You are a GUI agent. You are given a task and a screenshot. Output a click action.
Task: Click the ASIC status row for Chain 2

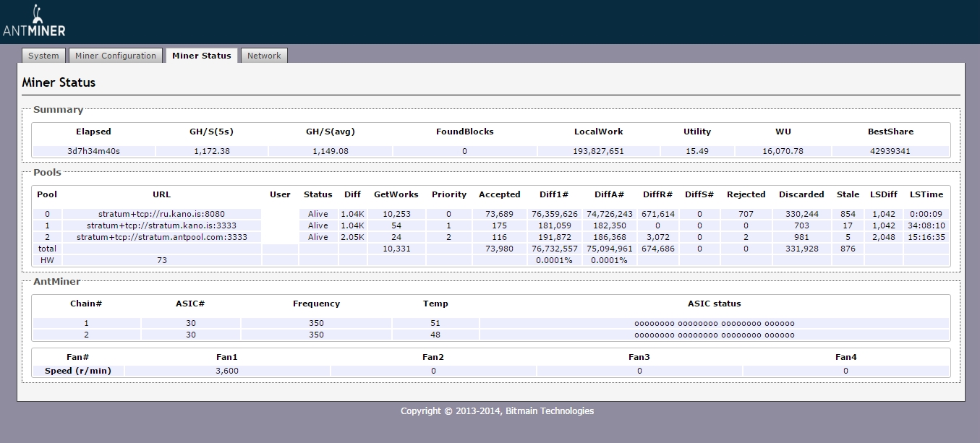pos(714,335)
